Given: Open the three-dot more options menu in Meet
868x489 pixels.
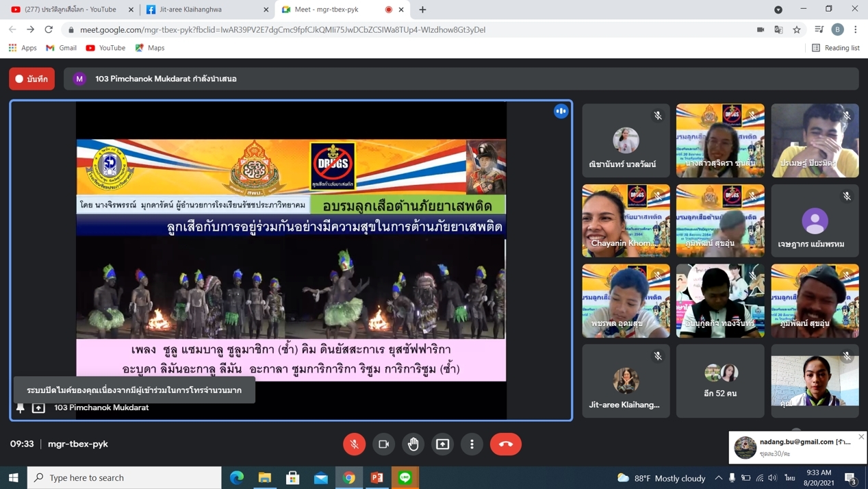Looking at the screenshot, I should pos(472,444).
